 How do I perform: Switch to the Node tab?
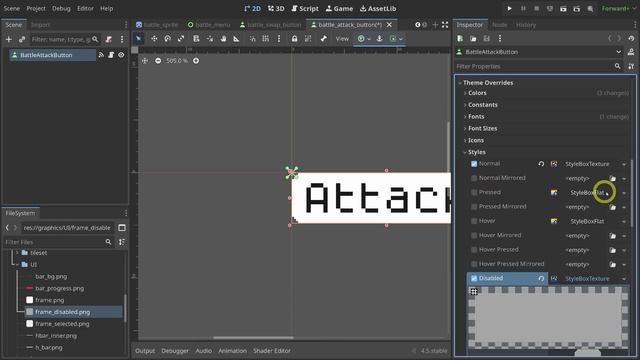click(500, 25)
